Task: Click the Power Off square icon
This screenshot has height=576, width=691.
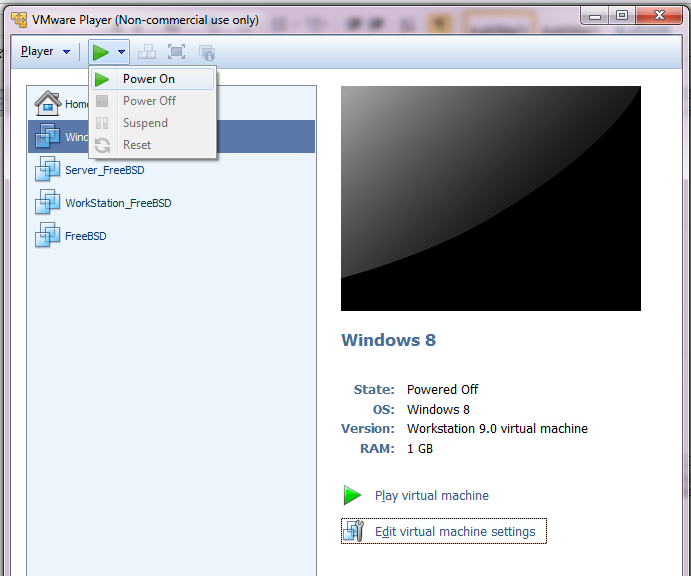Action: (102, 101)
